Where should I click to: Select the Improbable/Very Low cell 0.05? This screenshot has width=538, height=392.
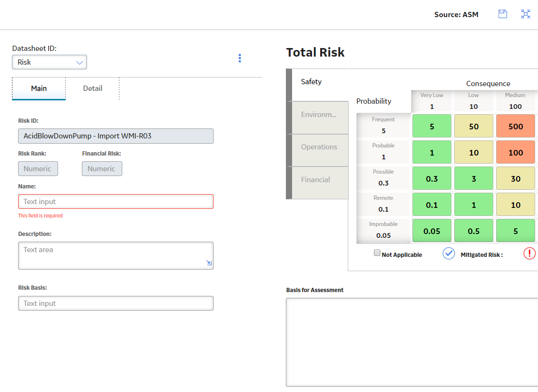[x=431, y=231]
